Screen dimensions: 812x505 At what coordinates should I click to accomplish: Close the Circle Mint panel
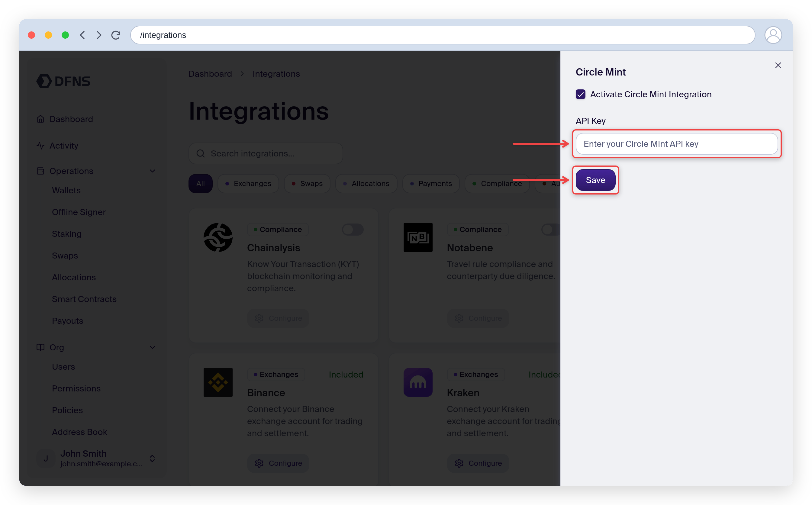[x=778, y=65]
